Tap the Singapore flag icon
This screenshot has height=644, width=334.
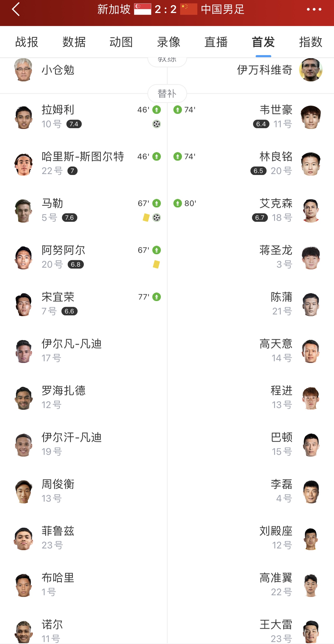pyautogui.click(x=143, y=9)
